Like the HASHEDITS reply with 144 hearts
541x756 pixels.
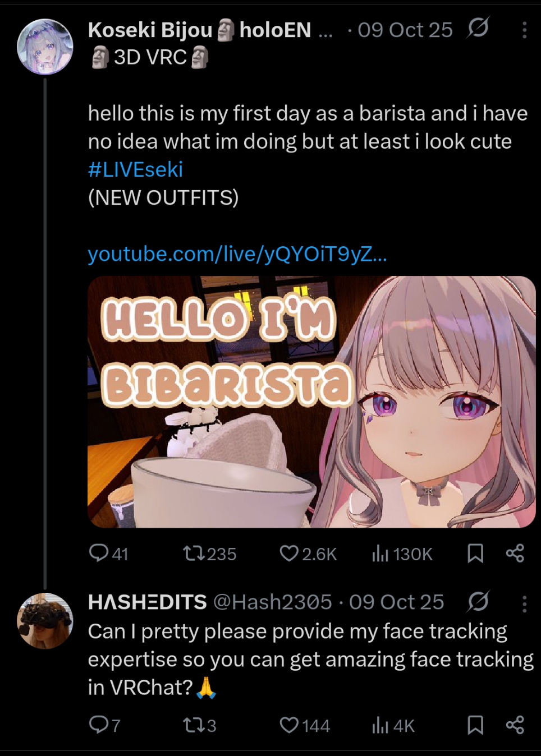coord(289,725)
